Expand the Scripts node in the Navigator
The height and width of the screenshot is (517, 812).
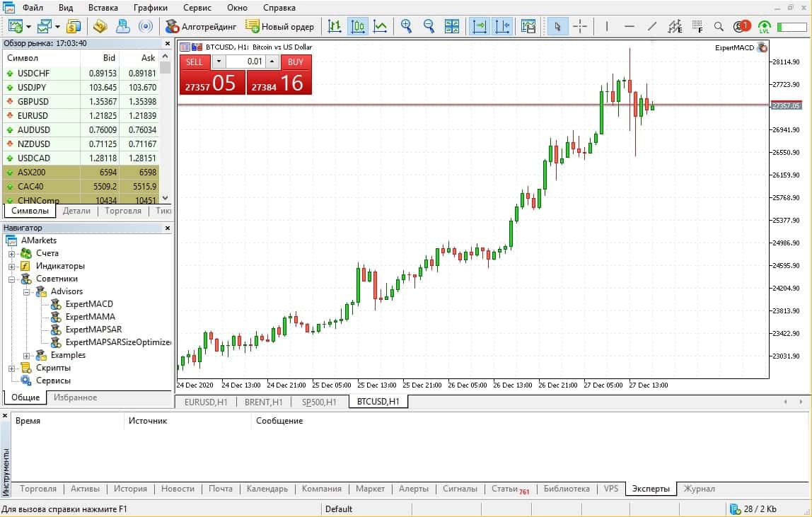[11, 369]
